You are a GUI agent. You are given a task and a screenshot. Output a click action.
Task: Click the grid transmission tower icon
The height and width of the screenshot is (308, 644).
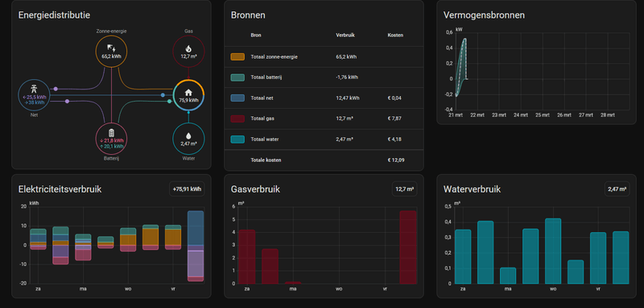[x=34, y=89]
